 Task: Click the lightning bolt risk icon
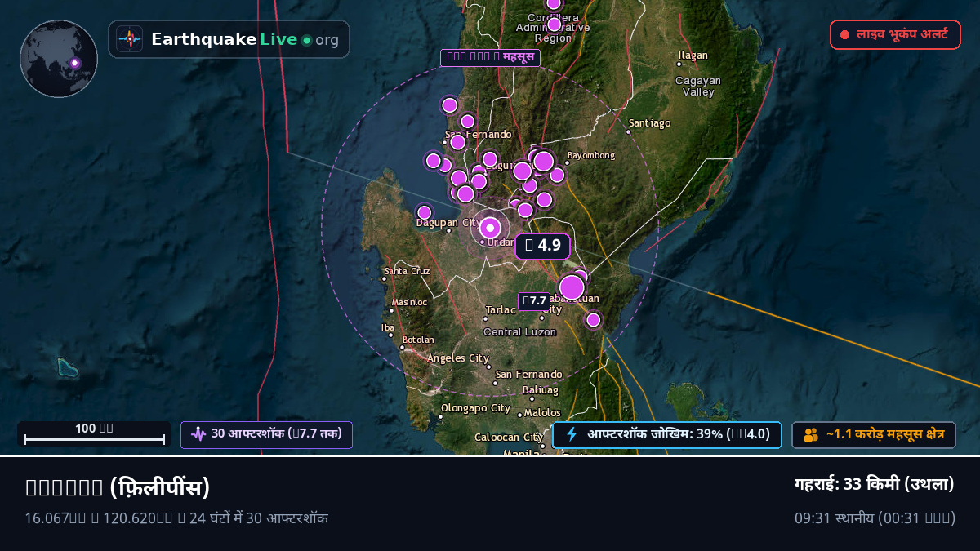coord(572,434)
